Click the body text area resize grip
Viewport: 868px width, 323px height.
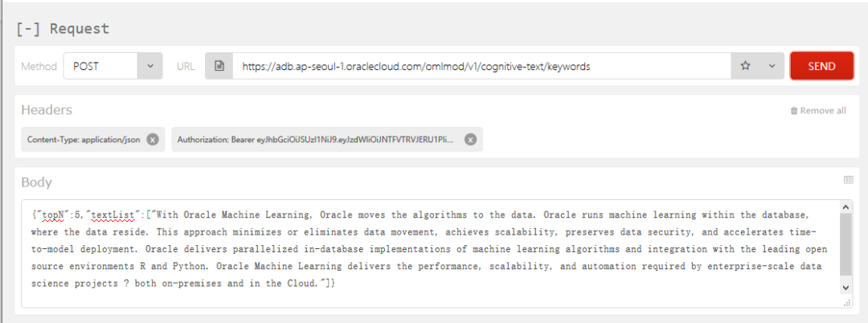click(x=846, y=302)
